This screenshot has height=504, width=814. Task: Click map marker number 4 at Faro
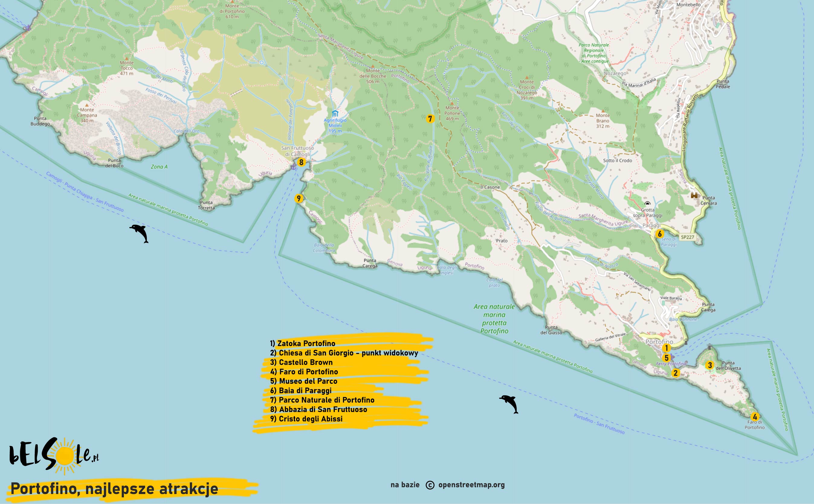pyautogui.click(x=755, y=417)
